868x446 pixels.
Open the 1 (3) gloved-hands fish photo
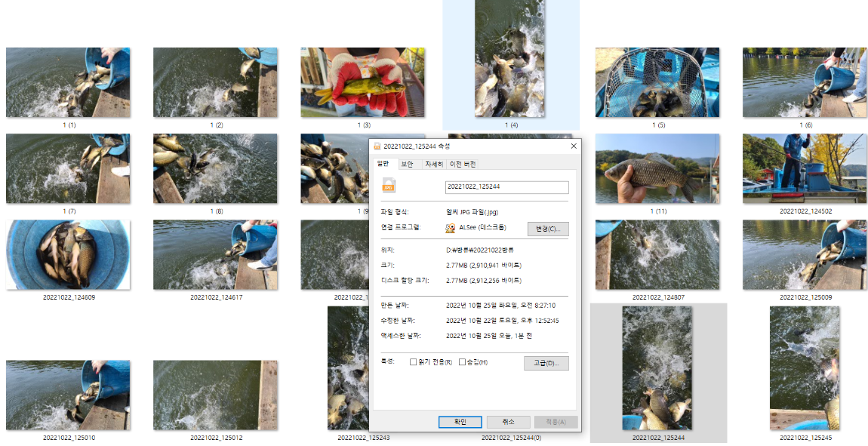click(x=362, y=83)
